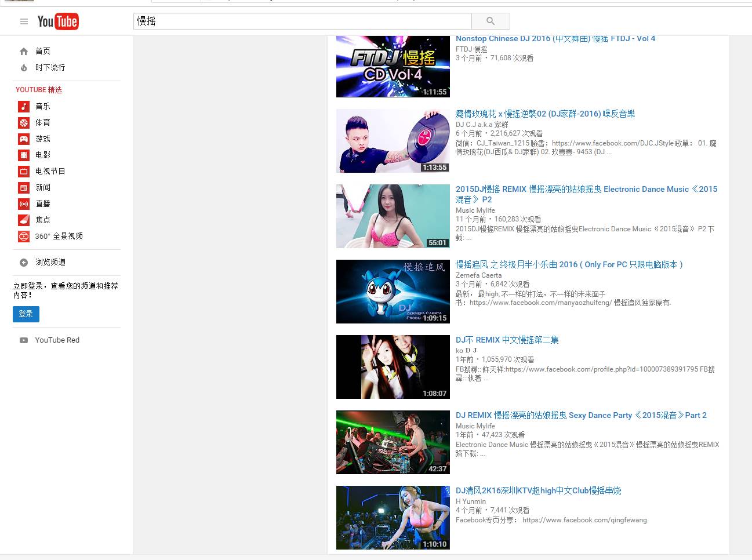Select the Live broadcast icon
The width and height of the screenshot is (752, 560).
(x=24, y=203)
